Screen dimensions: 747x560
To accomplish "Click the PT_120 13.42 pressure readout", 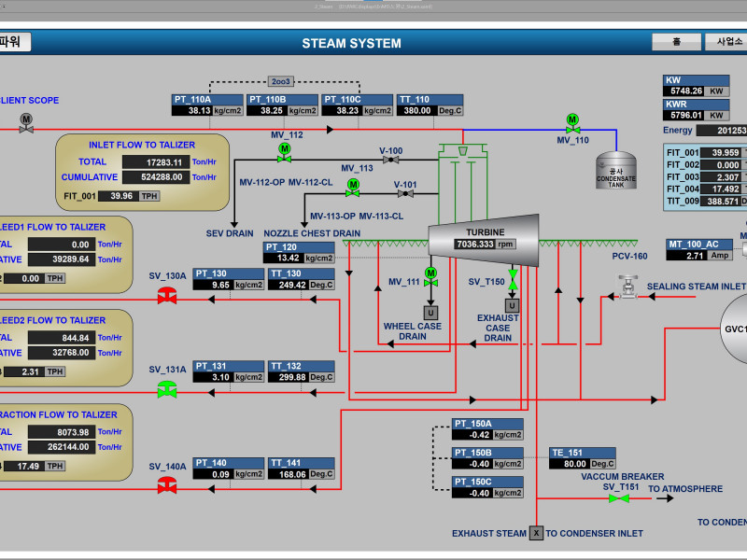I will [x=299, y=253].
